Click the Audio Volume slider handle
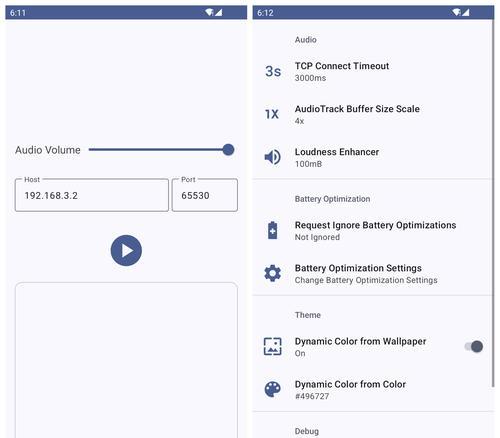 coord(228,150)
